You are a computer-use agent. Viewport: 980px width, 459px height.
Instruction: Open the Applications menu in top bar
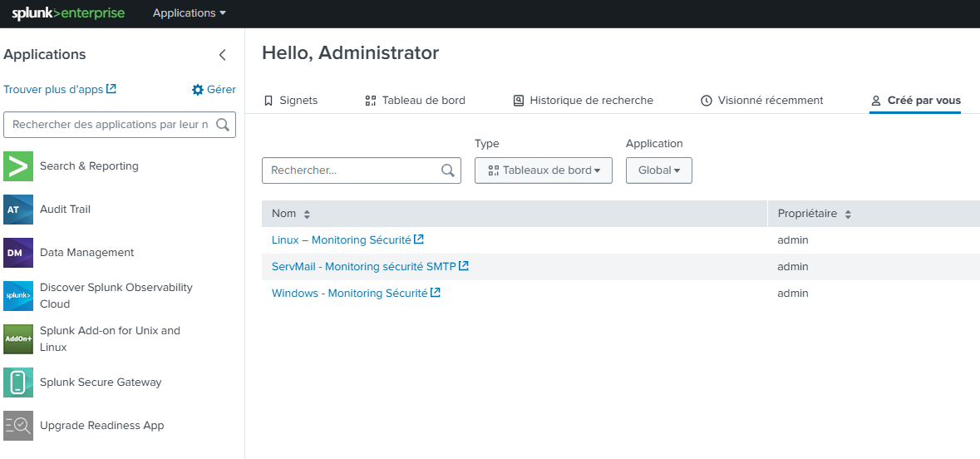[190, 13]
